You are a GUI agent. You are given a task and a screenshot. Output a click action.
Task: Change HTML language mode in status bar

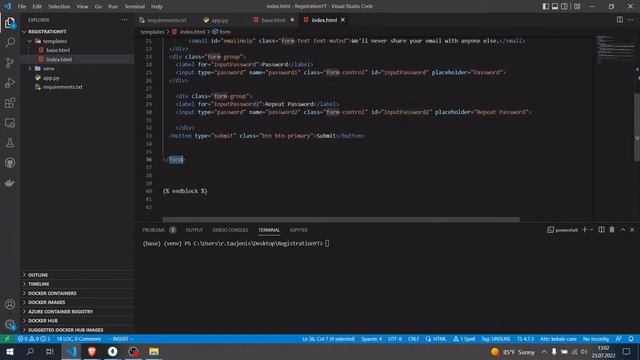[x=436, y=339]
